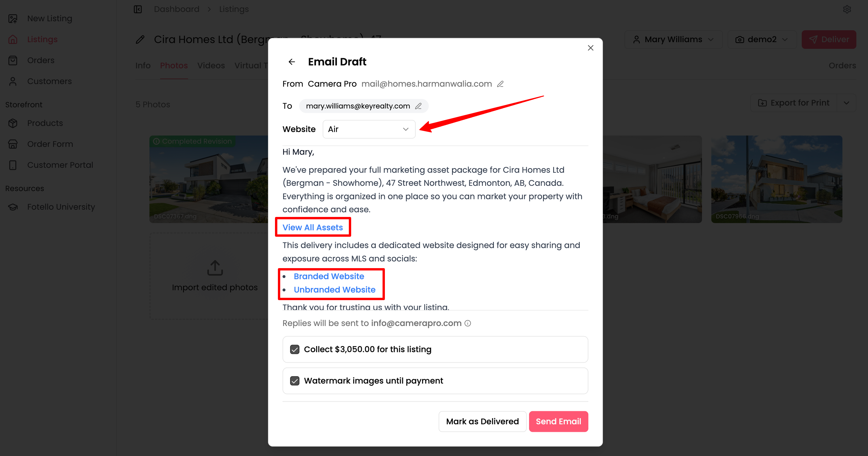Open settings gear icon in header
868x456 pixels.
[847, 9]
